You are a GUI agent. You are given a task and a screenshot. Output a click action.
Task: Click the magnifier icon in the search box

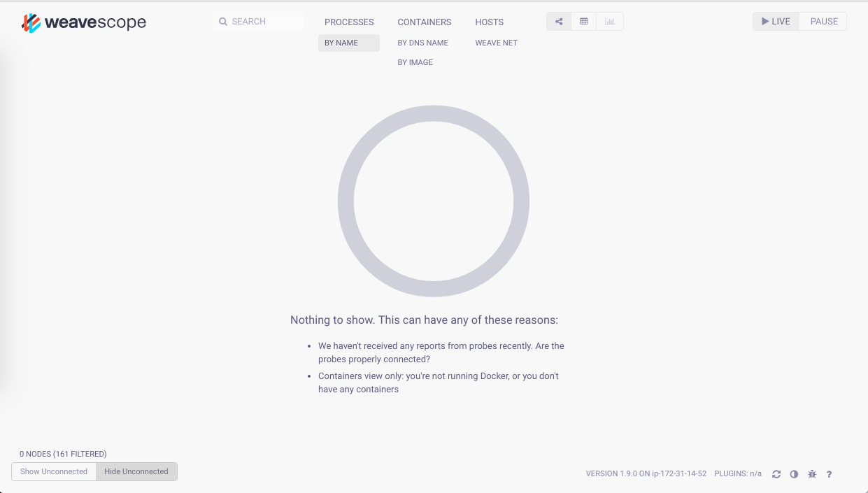[x=222, y=21]
